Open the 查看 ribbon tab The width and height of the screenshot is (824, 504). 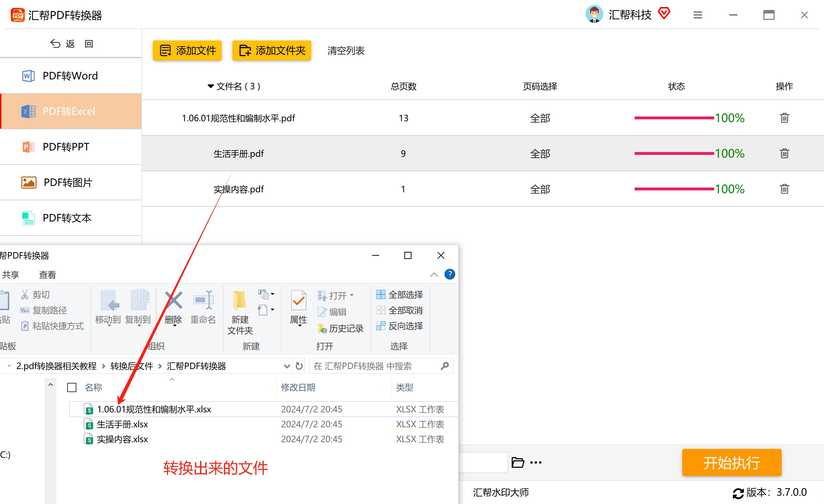[x=47, y=275]
